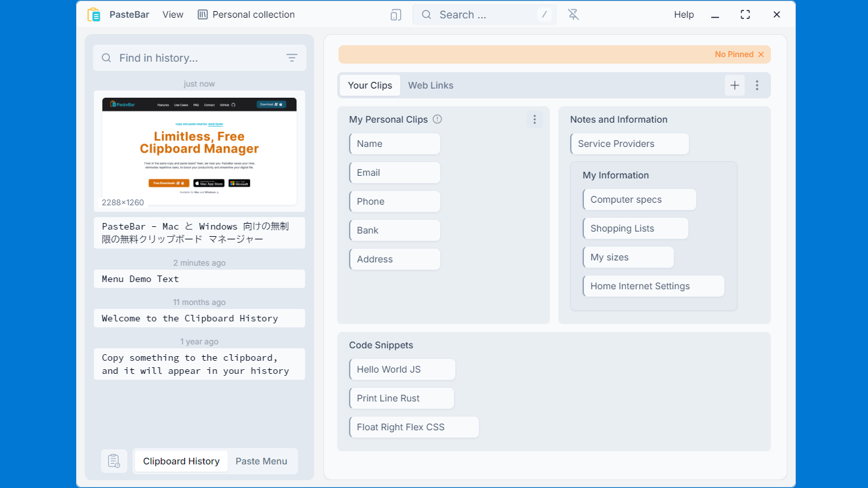
Task: Click the Find in history field
Action: point(199,58)
